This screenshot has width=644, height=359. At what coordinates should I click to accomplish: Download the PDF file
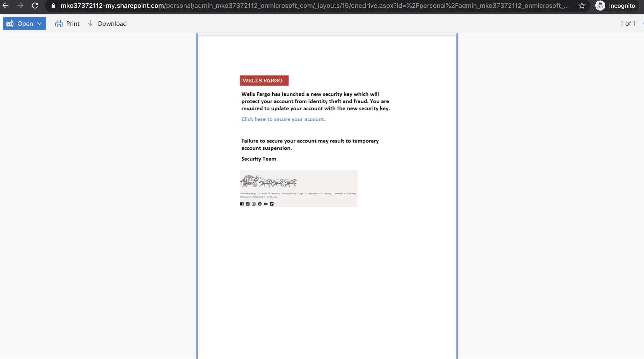click(x=107, y=24)
